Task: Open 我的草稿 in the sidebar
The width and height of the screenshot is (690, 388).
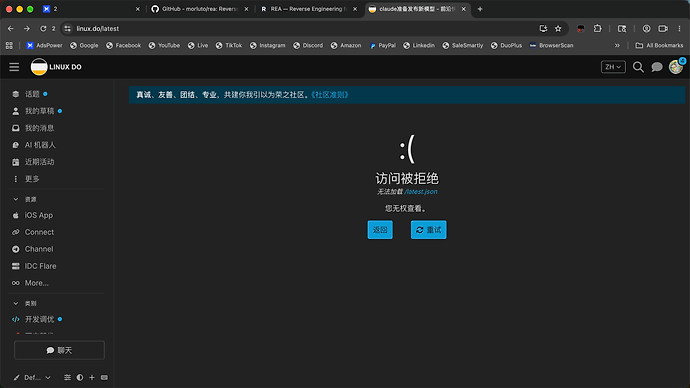Action: point(40,111)
